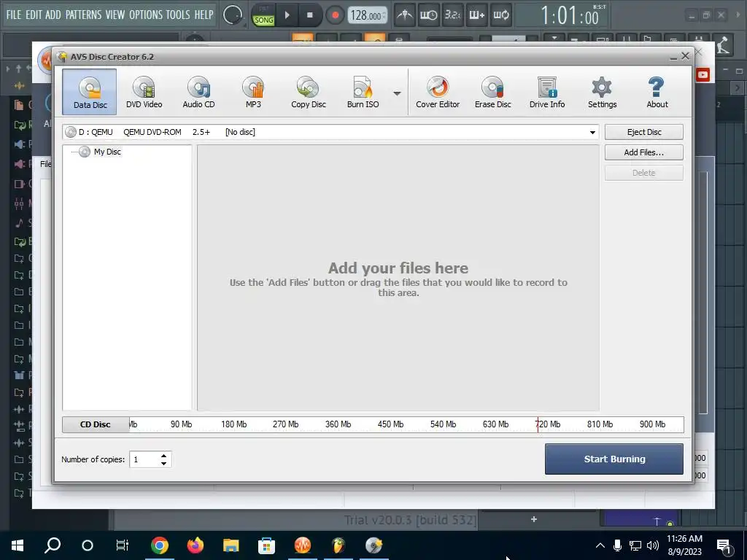
Task: Launch the Cover Editor
Action: point(438,93)
